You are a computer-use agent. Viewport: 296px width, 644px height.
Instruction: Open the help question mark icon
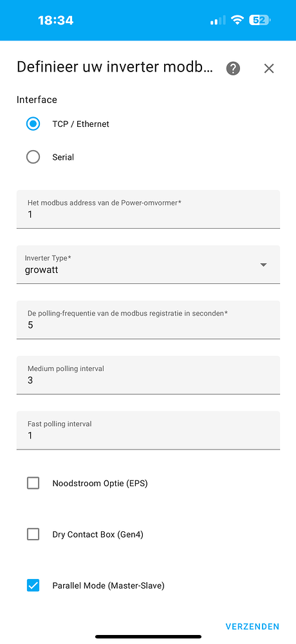pyautogui.click(x=233, y=68)
